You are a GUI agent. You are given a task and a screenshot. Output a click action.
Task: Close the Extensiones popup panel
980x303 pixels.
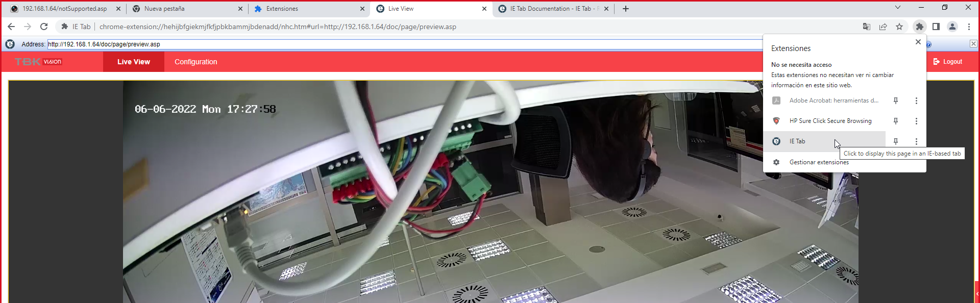point(918,42)
